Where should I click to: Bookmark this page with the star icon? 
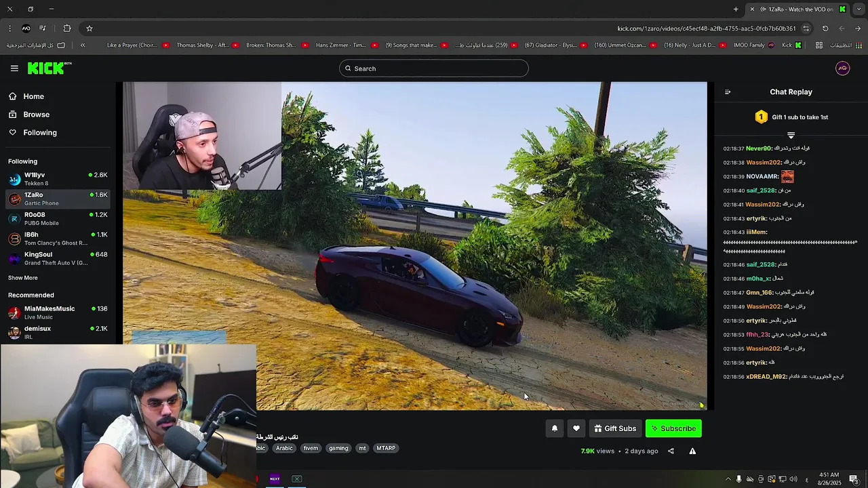[x=89, y=28]
